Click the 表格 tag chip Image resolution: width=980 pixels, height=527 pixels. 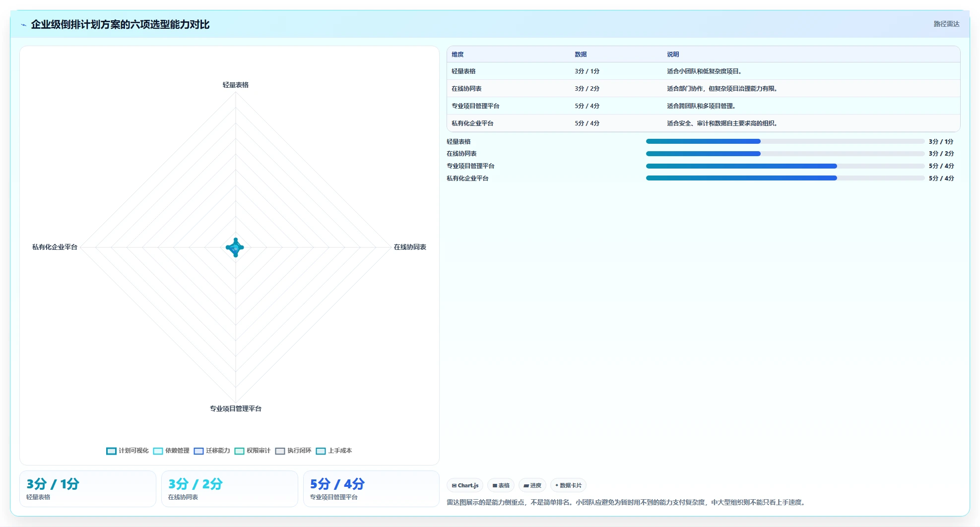(501, 485)
